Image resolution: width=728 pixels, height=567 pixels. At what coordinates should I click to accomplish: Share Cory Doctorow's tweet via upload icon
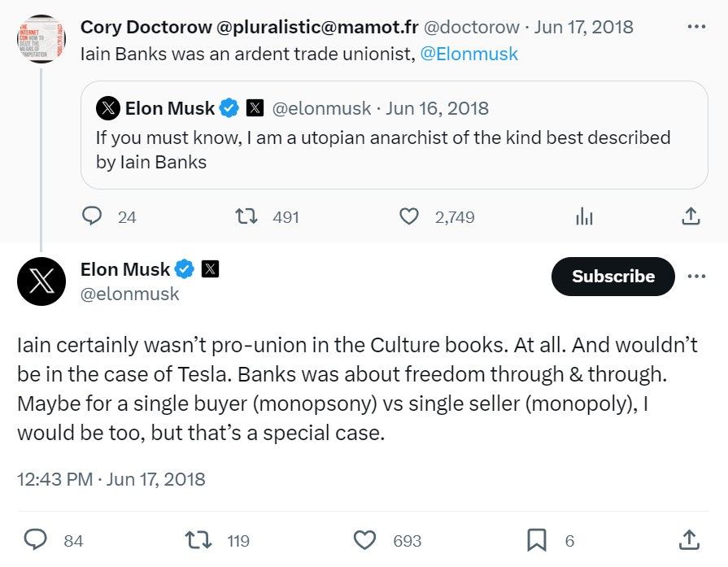[691, 216]
